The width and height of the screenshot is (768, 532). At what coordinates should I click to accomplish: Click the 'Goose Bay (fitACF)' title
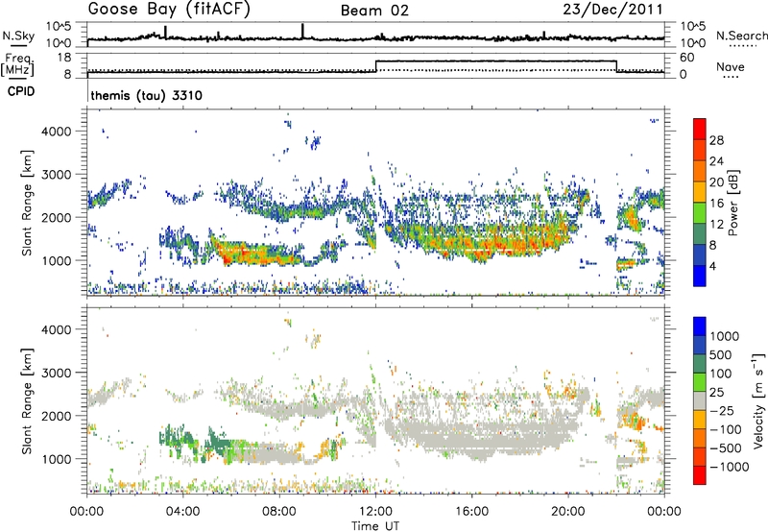[x=169, y=10]
